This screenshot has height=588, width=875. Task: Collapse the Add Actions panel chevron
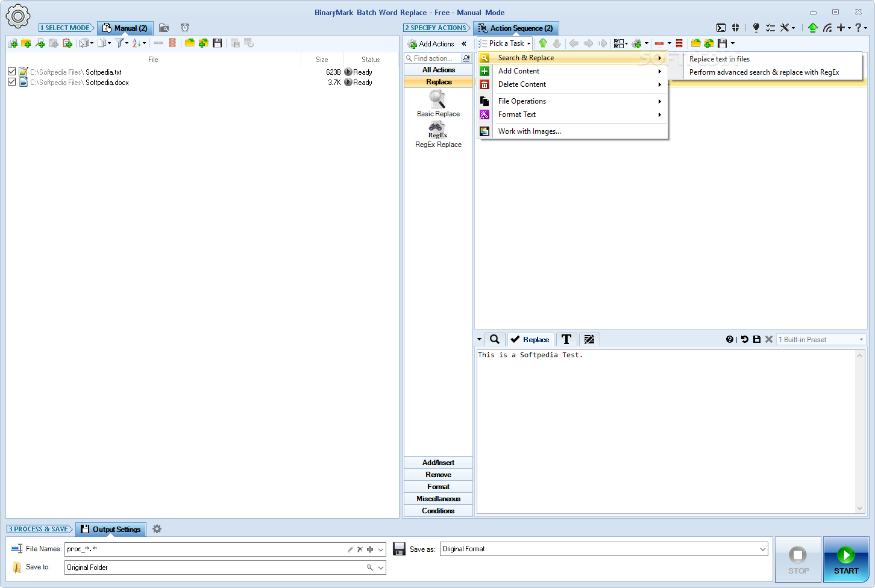464,43
